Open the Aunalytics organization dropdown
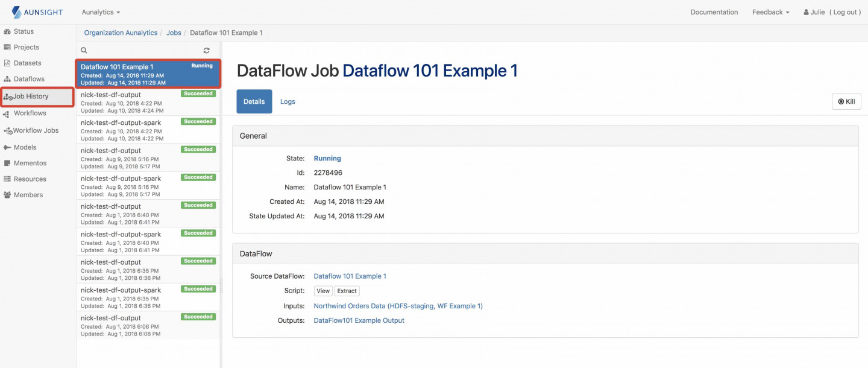 tap(101, 12)
